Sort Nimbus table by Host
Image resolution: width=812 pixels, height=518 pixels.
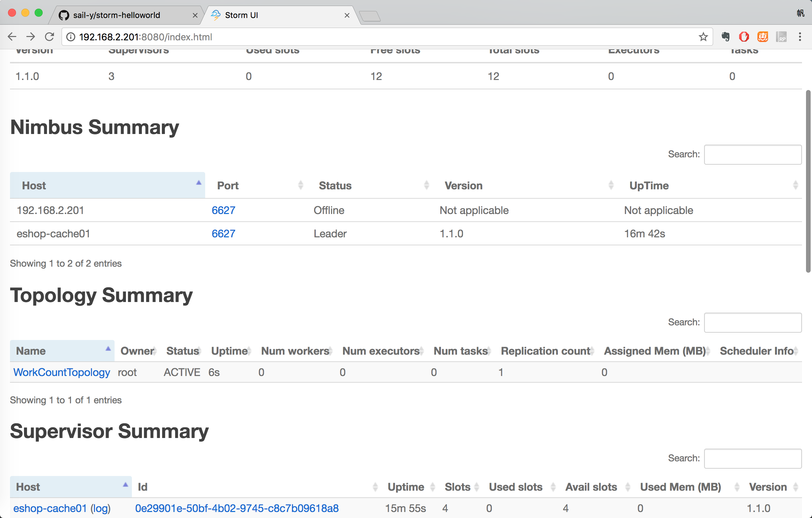pyautogui.click(x=107, y=185)
